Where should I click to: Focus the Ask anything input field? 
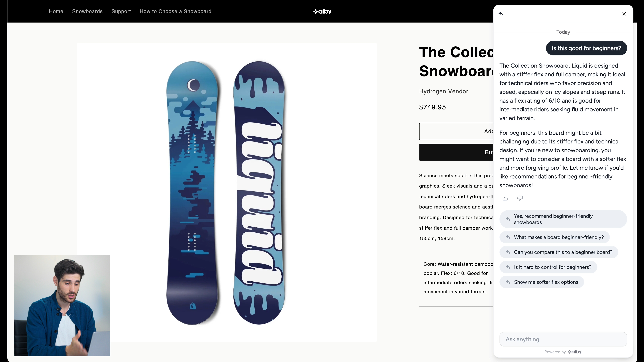click(563, 339)
